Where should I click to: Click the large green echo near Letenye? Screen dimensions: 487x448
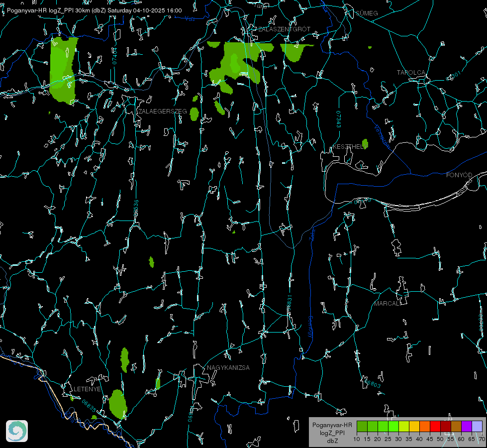[x=118, y=404]
